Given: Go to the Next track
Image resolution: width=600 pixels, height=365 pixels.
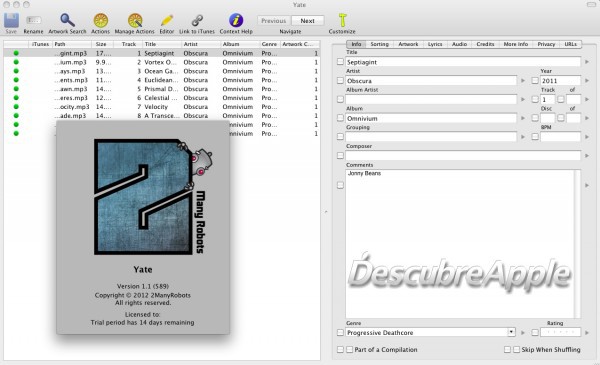Looking at the screenshot, I should [x=308, y=21].
